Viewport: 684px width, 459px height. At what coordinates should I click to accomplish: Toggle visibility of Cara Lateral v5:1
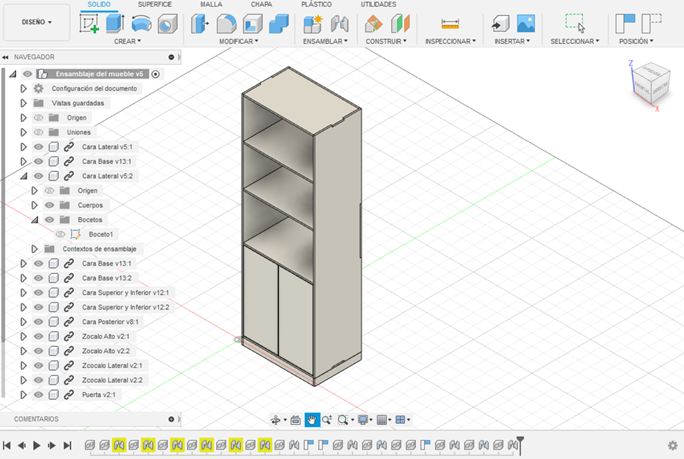(38, 147)
